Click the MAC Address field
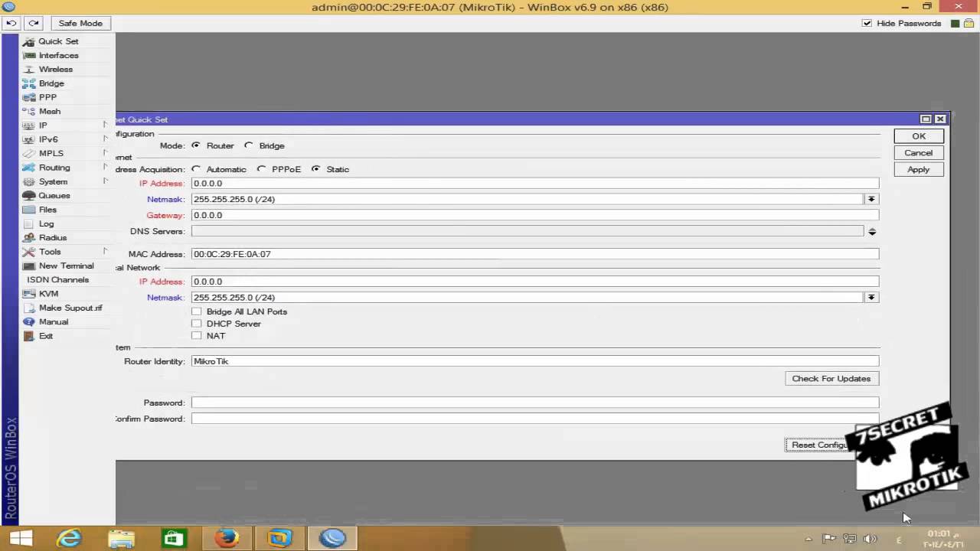Screen dimensions: 980x551 point(535,254)
